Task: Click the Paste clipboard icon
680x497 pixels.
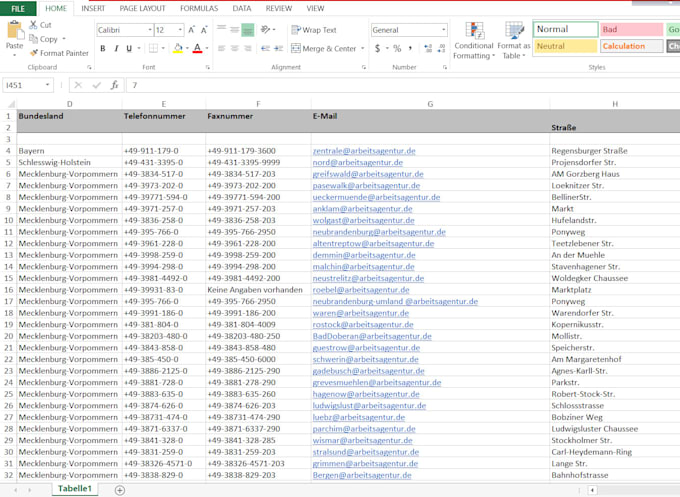Action: 14,30
